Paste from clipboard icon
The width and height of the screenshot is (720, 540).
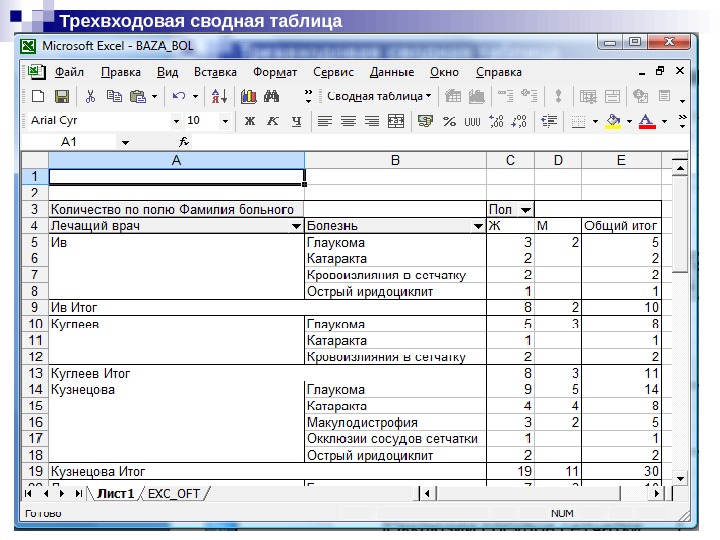[x=138, y=96]
